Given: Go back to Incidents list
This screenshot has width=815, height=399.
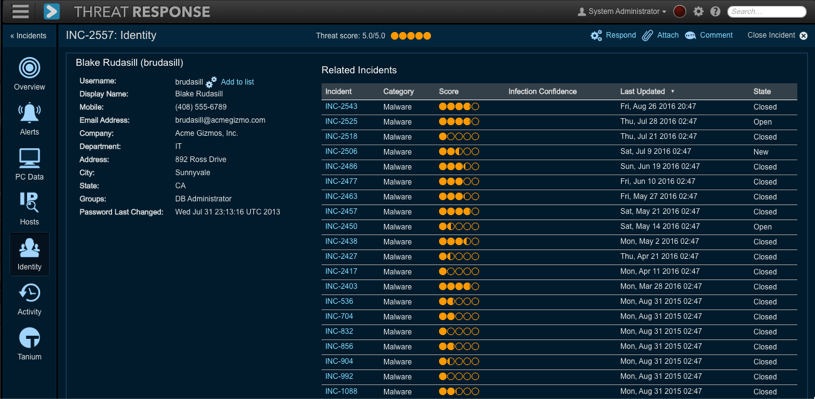Looking at the screenshot, I should coord(29,36).
